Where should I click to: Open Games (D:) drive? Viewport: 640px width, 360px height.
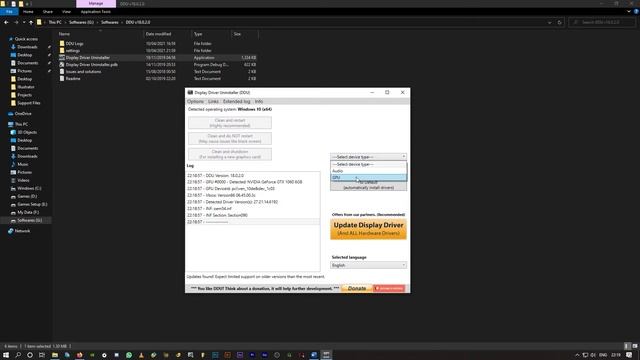point(27,196)
